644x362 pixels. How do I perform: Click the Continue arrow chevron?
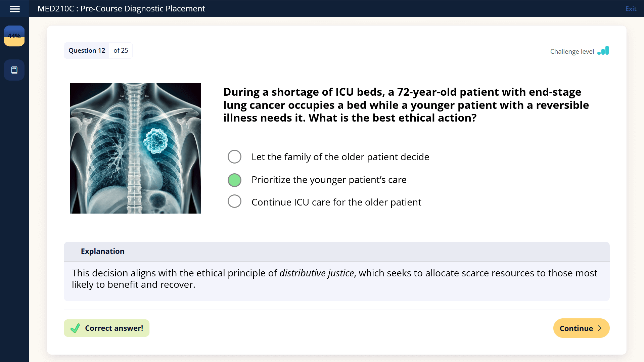point(600,328)
